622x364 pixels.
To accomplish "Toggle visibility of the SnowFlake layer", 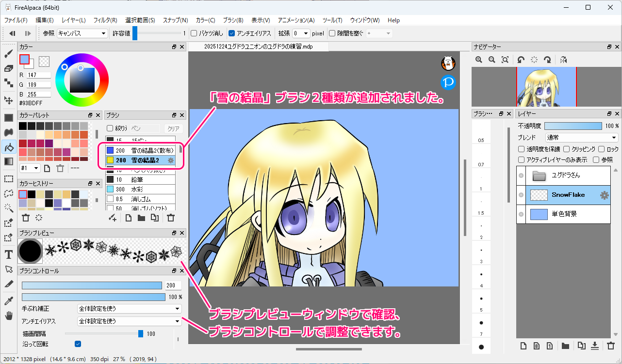I will click(x=521, y=195).
